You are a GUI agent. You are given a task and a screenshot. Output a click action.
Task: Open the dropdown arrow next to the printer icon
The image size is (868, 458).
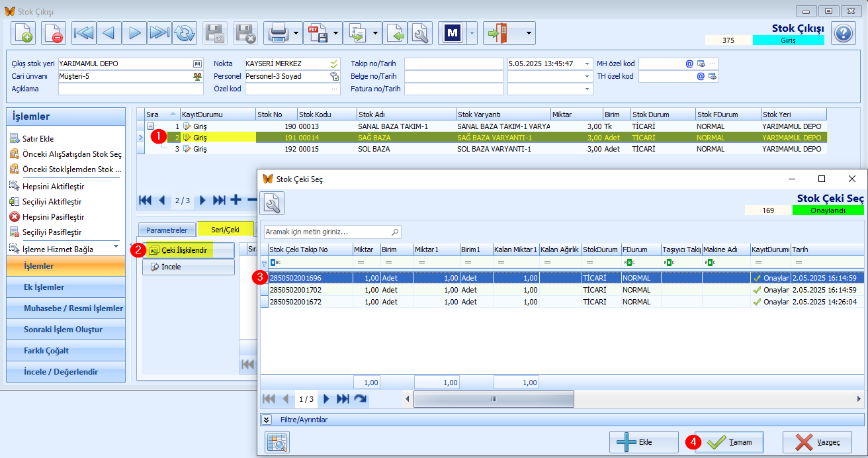coord(296,32)
